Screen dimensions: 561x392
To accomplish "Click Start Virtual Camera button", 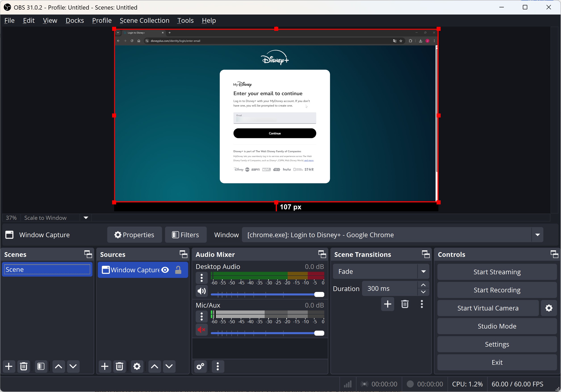I will (488, 308).
